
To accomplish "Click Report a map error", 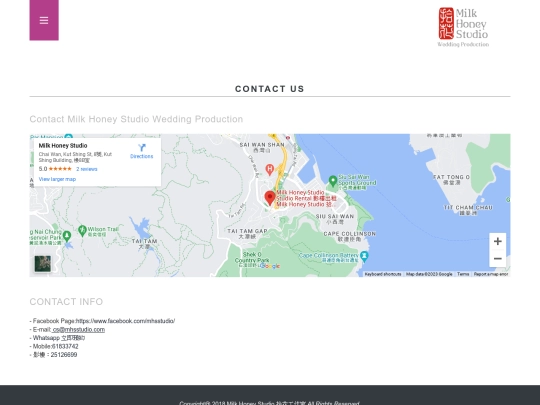I will pos(491,274).
